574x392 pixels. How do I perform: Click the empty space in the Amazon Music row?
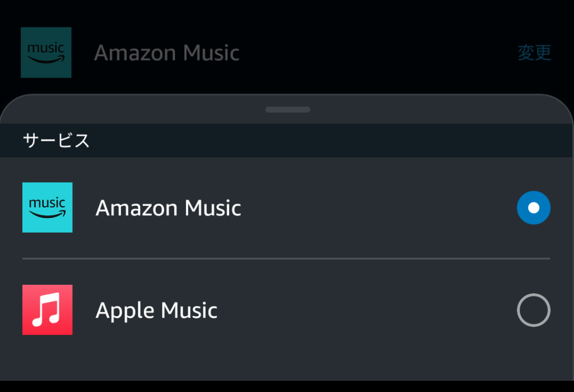point(377,207)
